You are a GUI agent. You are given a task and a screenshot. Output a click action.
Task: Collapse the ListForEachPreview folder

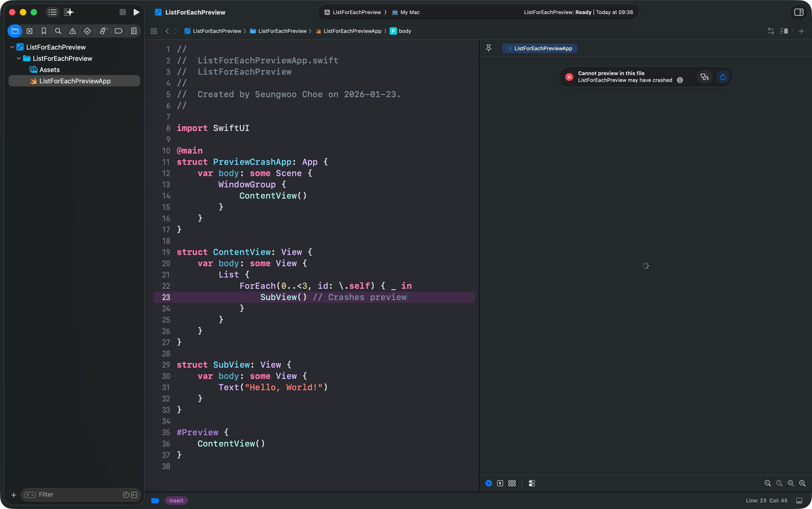click(19, 58)
